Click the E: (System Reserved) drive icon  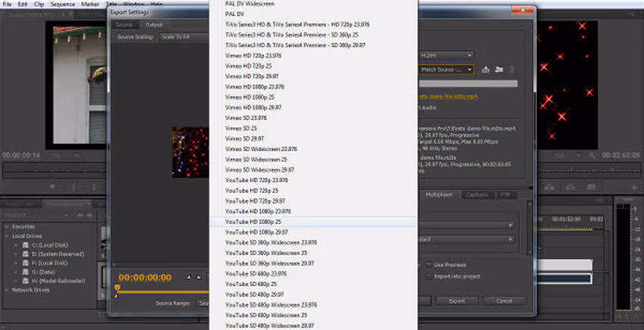(26, 254)
